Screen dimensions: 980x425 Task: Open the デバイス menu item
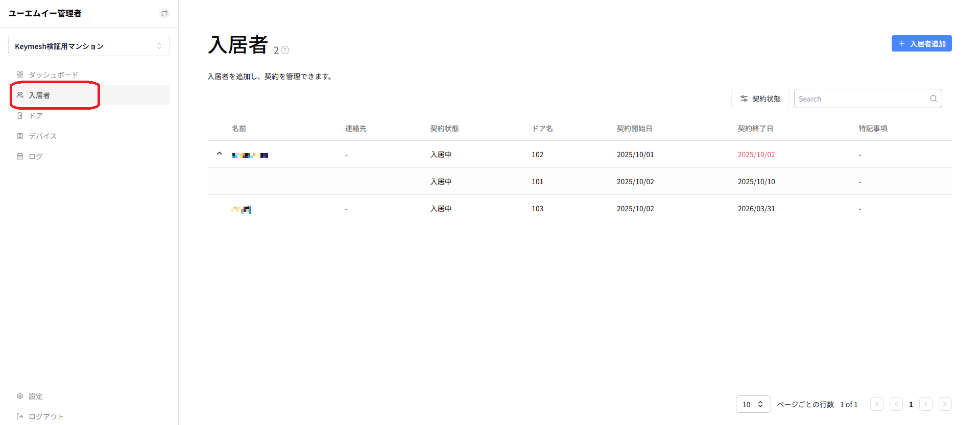click(37, 136)
